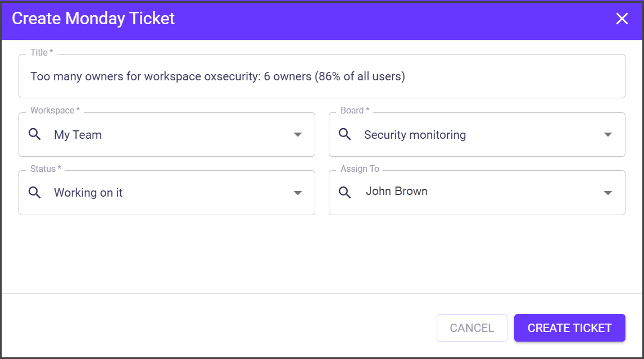Click the 'John Brown' assignee value
Screen dimensions: 644x359
pos(397,192)
